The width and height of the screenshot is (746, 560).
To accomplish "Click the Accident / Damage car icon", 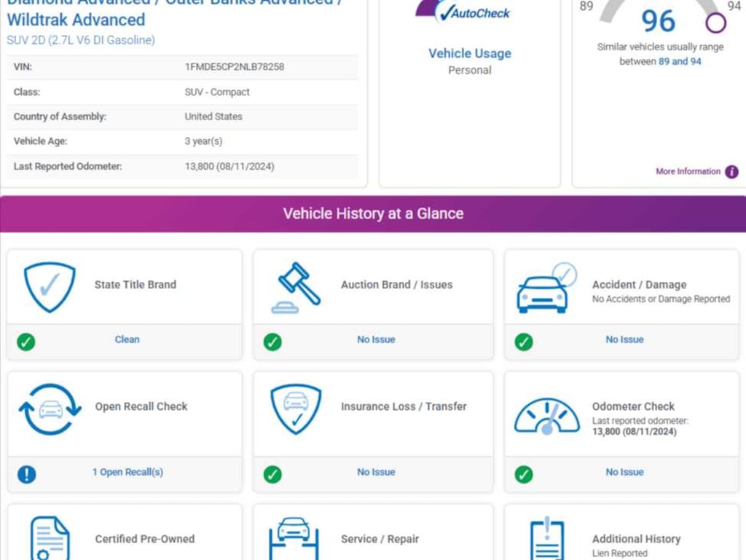I will click(x=546, y=288).
